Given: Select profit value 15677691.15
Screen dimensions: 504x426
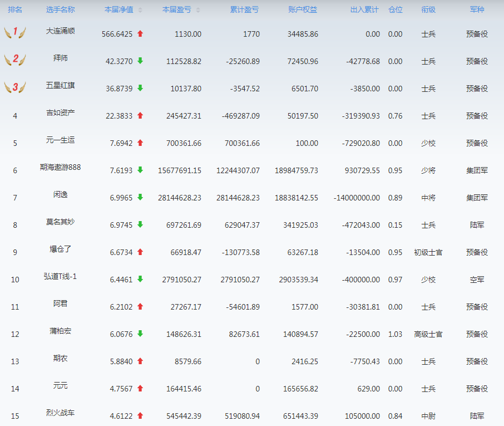Looking at the screenshot, I should (x=180, y=170).
